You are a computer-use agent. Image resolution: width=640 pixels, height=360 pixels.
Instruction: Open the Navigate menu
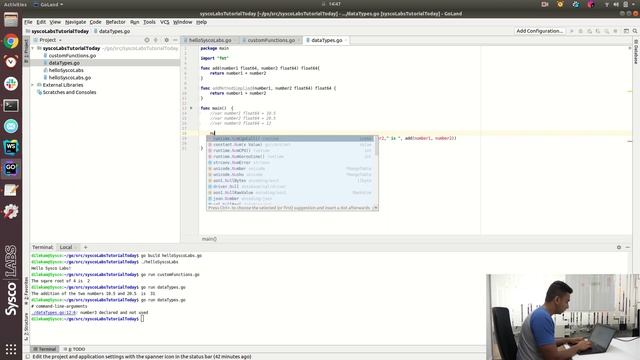tap(76, 22)
